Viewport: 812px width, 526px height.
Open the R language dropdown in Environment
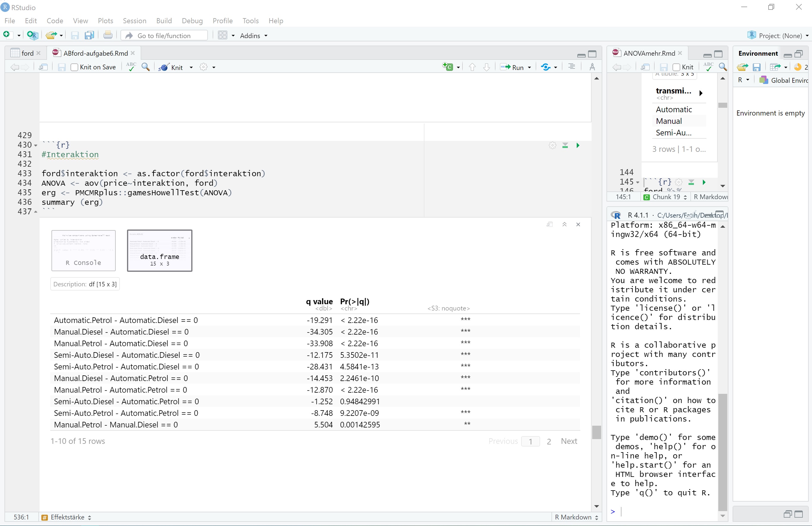pyautogui.click(x=743, y=80)
